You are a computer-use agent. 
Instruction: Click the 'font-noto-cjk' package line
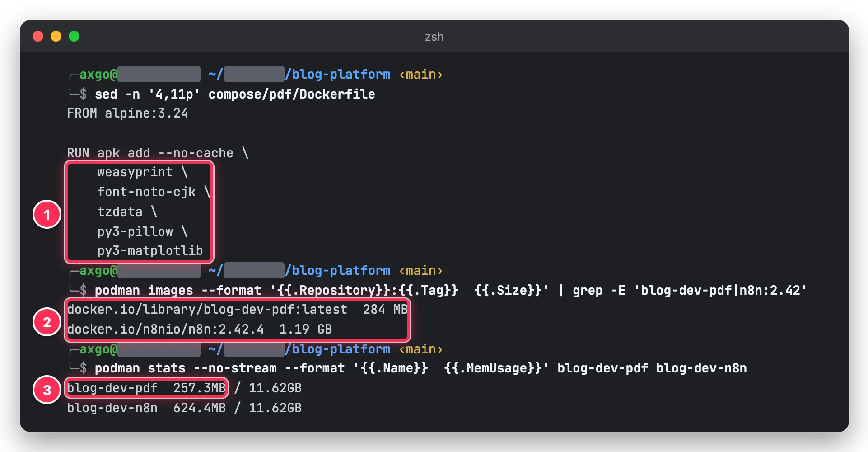coord(154,192)
